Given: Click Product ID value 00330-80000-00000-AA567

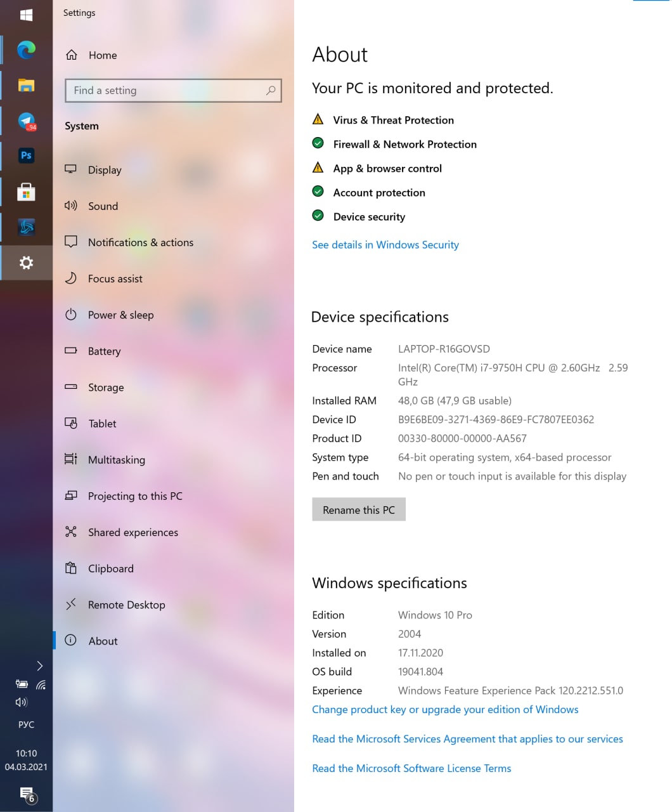Looking at the screenshot, I should (x=462, y=438).
